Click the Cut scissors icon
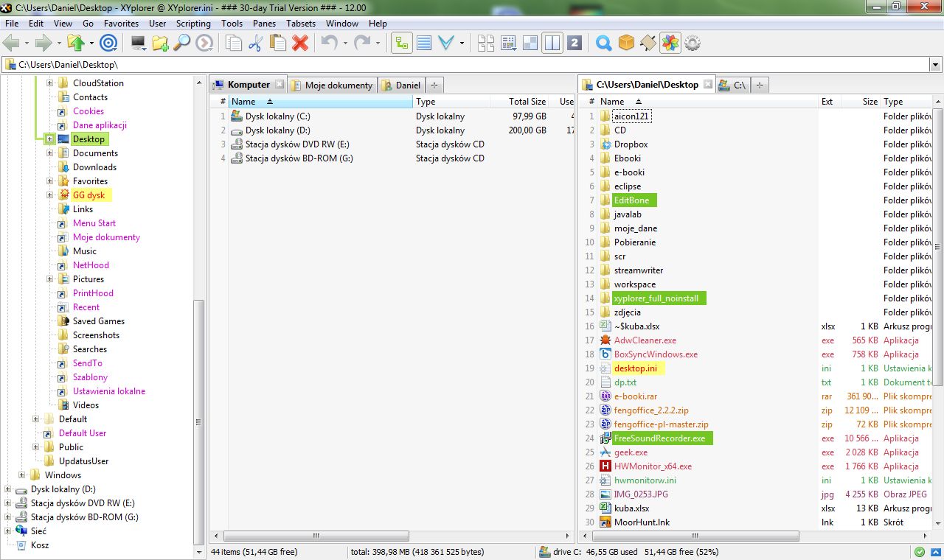 [255, 43]
